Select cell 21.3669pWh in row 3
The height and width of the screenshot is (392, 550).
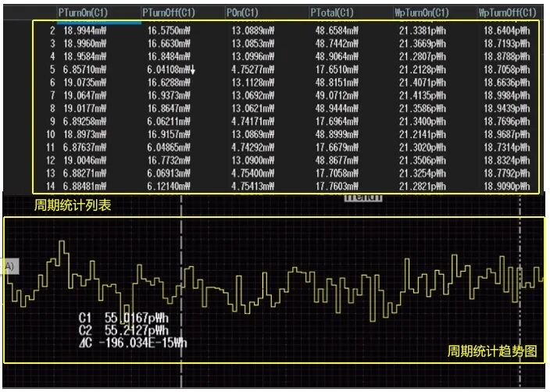423,44
